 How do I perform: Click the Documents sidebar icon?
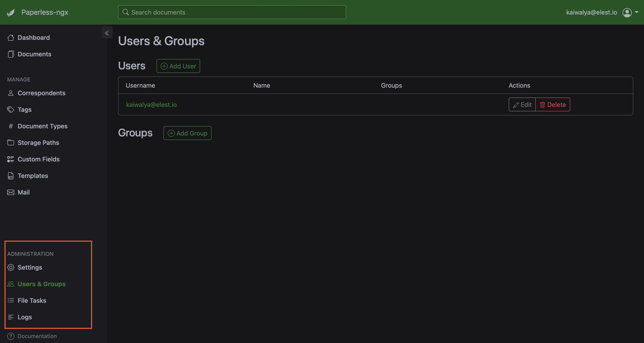(11, 54)
